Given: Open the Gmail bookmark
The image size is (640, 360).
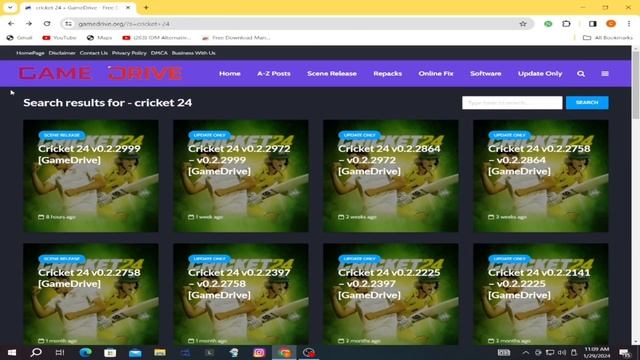Looking at the screenshot, I should point(20,38).
